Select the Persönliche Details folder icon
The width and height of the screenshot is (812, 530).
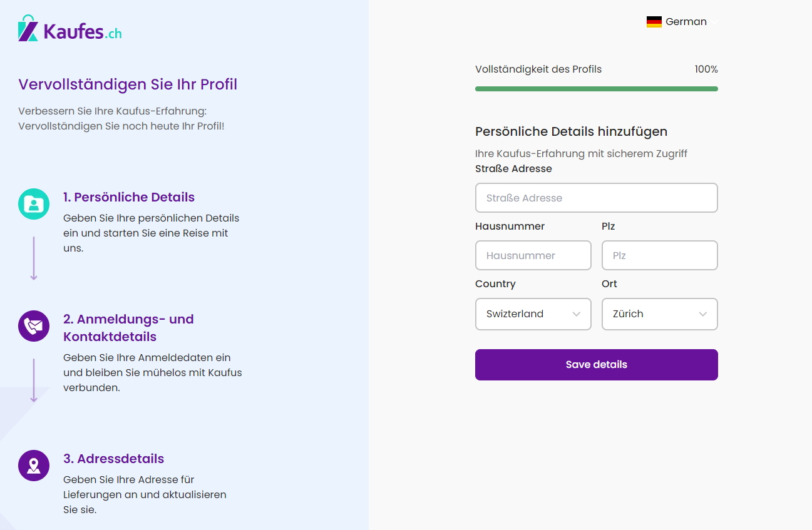click(34, 204)
